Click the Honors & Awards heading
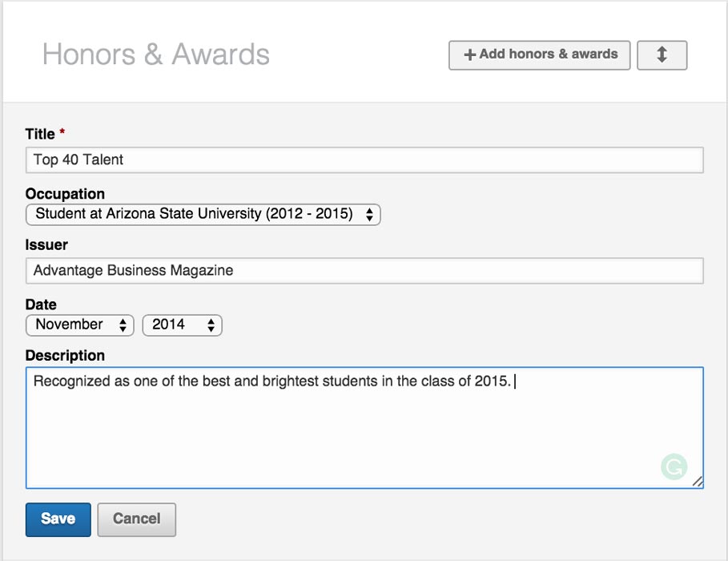This screenshot has width=728, height=561. 157,54
